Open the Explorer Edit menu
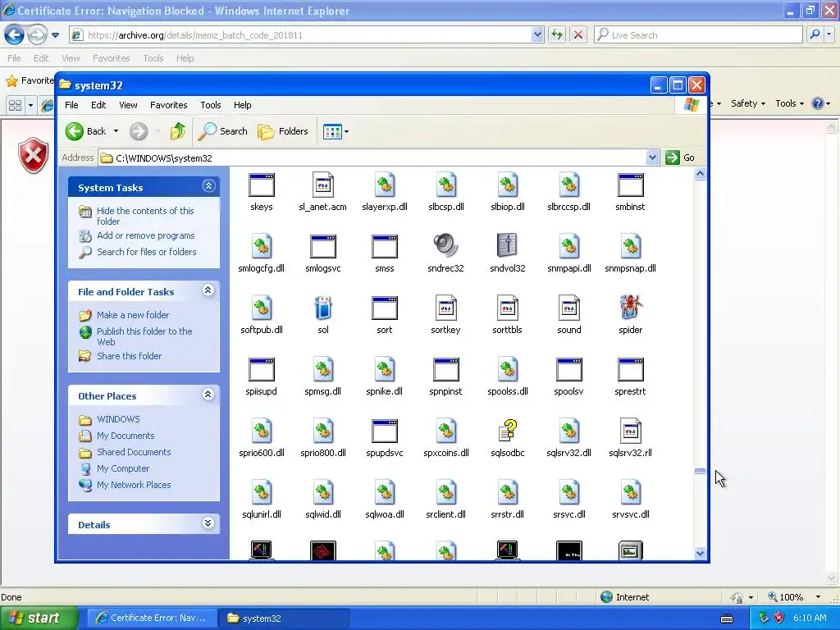The image size is (840, 630). (x=98, y=105)
